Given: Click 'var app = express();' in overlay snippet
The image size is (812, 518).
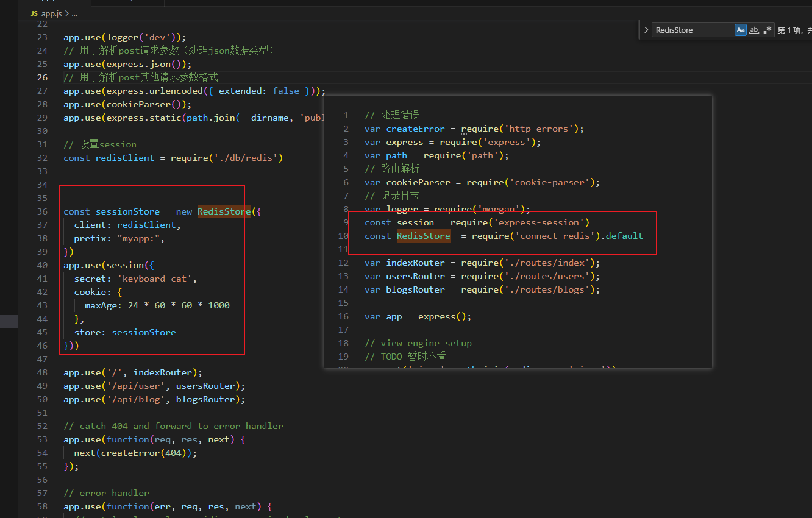Looking at the screenshot, I should pos(418,316).
